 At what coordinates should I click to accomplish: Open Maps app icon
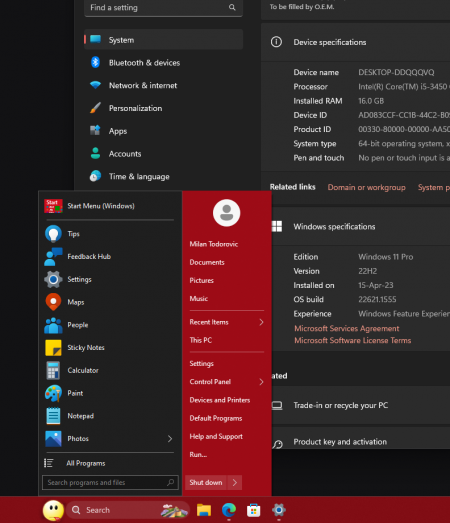coord(53,302)
